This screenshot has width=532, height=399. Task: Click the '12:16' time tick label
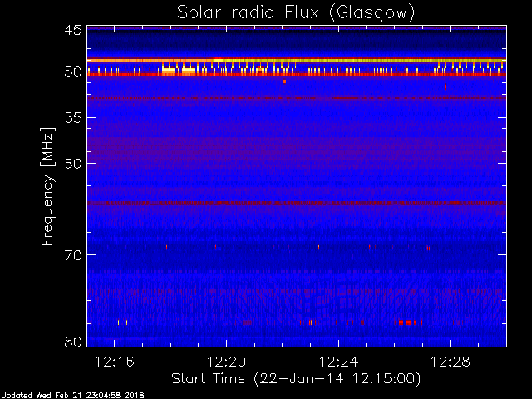pos(115,362)
